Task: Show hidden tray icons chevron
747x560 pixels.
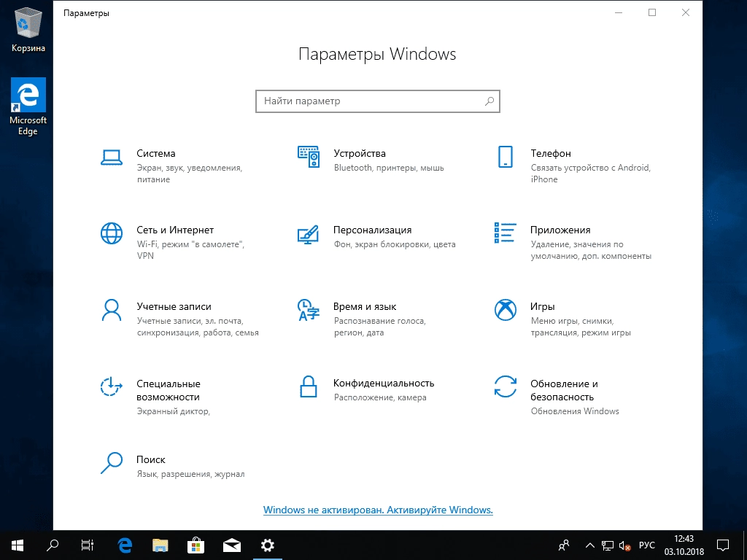Action: (x=589, y=545)
